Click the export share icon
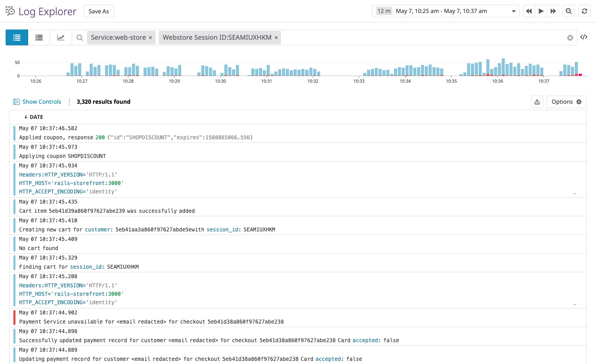Screen dimensions: 597x364 tap(537, 102)
